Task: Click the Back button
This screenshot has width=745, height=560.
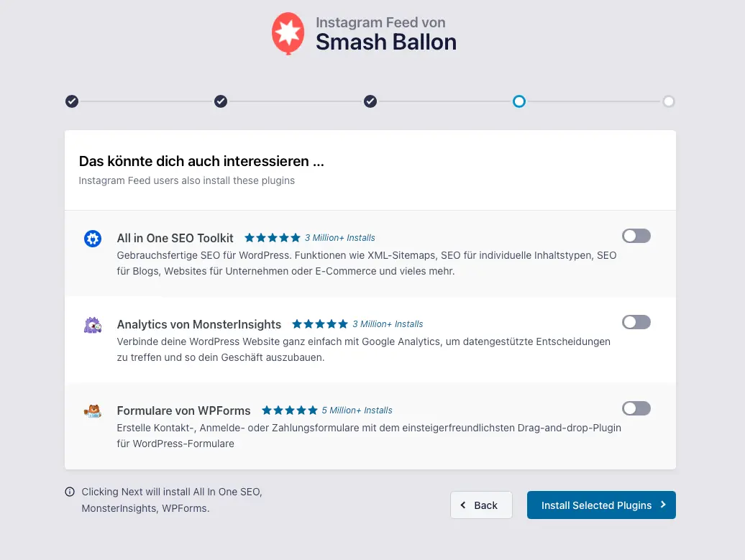Action: tap(481, 505)
